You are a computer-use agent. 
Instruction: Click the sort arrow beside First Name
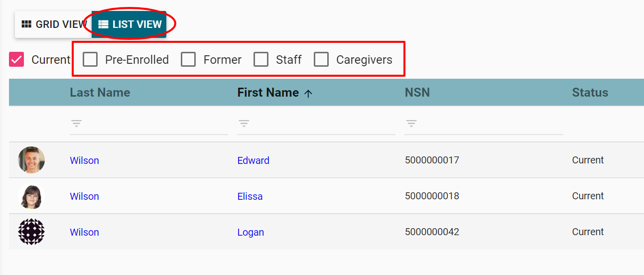click(x=308, y=93)
